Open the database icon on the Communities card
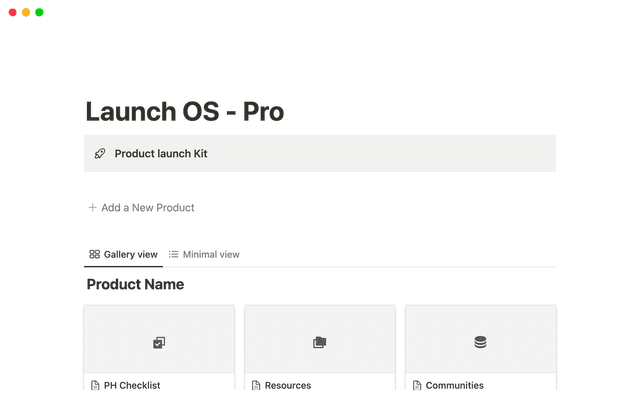 pos(480,342)
